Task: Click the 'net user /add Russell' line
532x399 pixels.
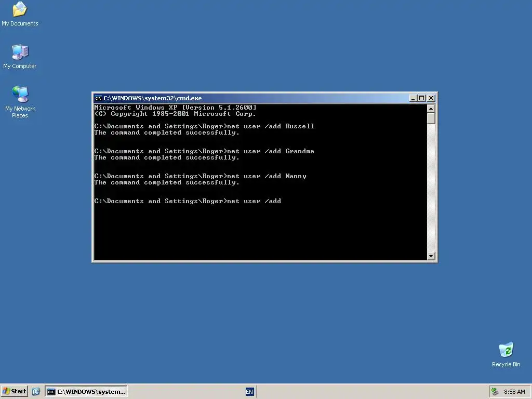Action: 204,126
